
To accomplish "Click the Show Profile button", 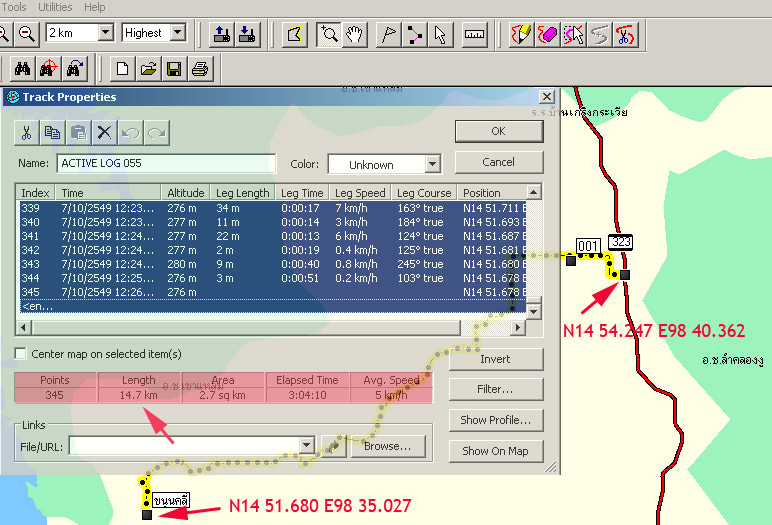I will point(495,420).
